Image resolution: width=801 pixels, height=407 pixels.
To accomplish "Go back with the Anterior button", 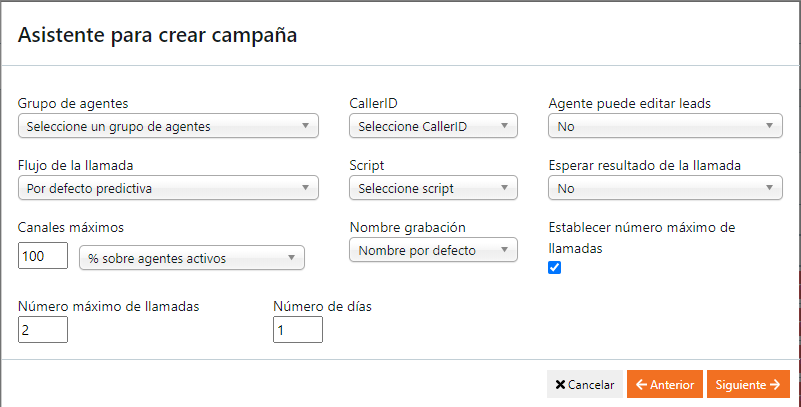I will (665, 384).
